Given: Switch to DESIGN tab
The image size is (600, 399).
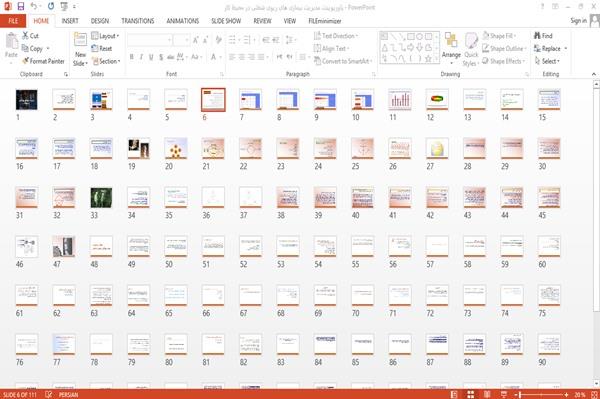Looking at the screenshot, I should (100, 21).
